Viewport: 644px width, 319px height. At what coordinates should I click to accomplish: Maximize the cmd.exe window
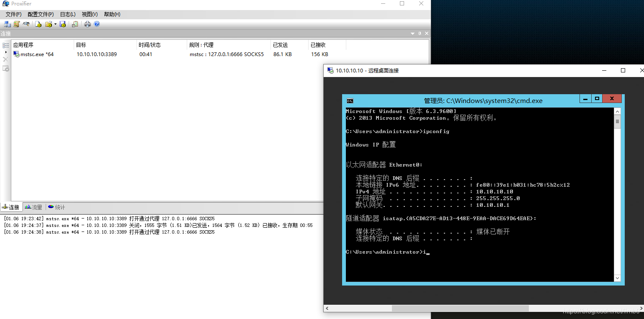pyautogui.click(x=597, y=99)
